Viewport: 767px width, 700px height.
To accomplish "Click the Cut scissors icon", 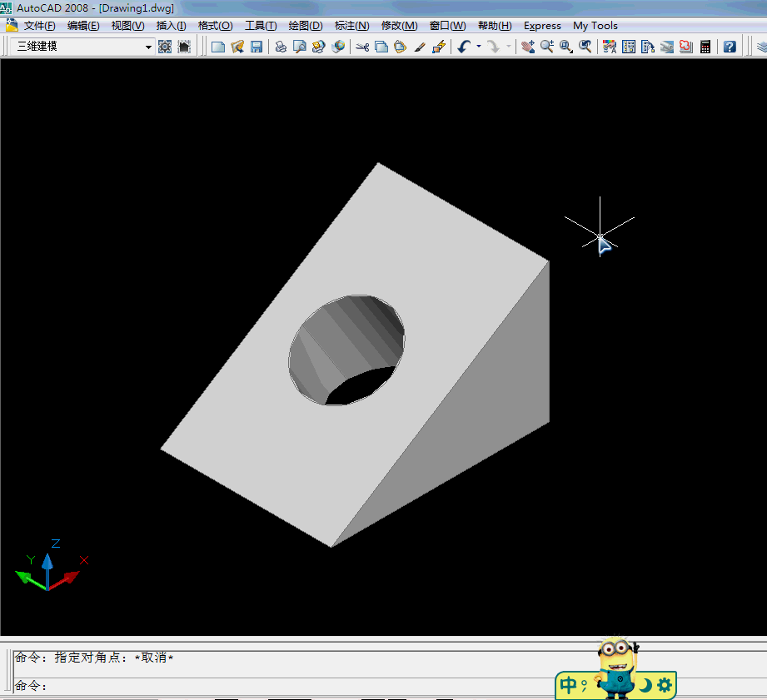I will (361, 47).
